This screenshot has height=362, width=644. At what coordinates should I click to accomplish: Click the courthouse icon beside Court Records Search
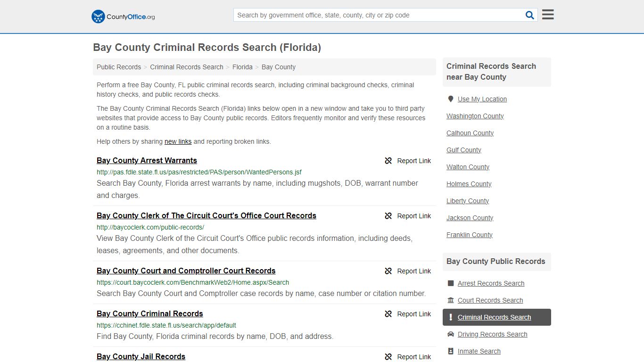(x=451, y=300)
